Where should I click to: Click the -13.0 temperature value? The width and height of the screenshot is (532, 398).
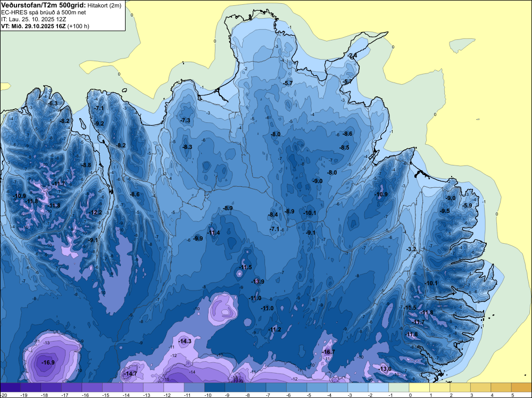[385, 369]
